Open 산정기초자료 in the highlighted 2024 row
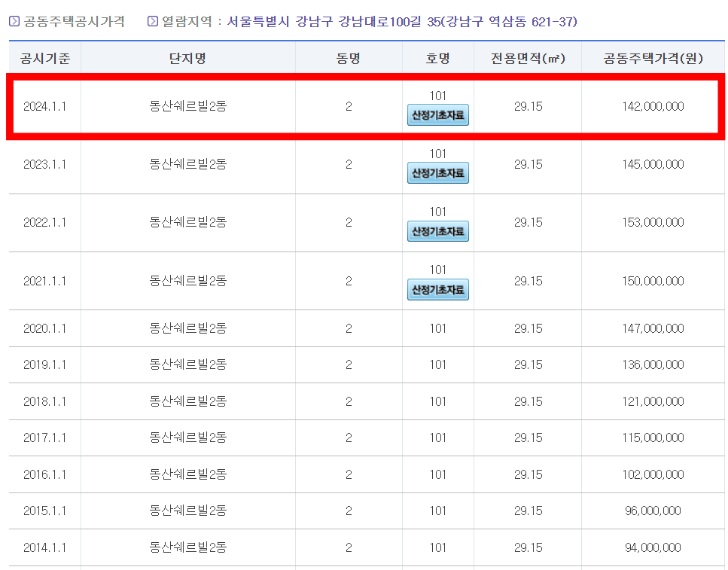 (437, 115)
